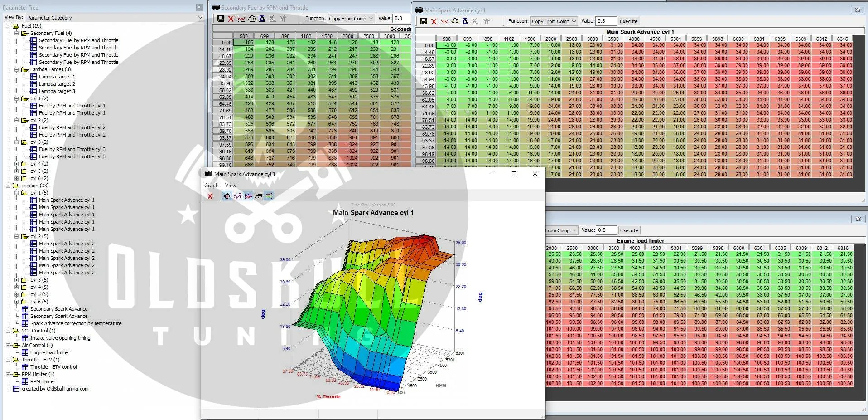Collapse the Ignition (33) tree node

point(8,186)
